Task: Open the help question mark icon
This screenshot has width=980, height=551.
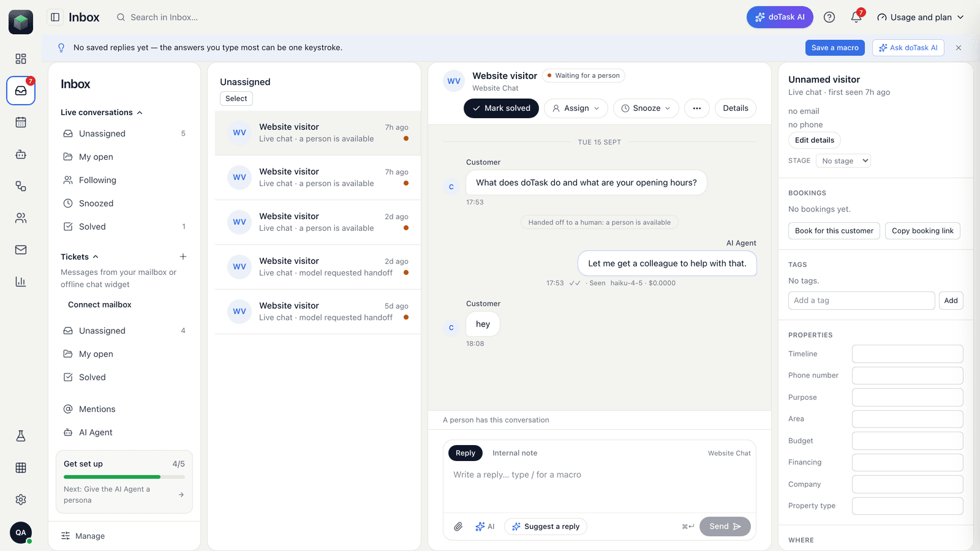Action: (829, 17)
